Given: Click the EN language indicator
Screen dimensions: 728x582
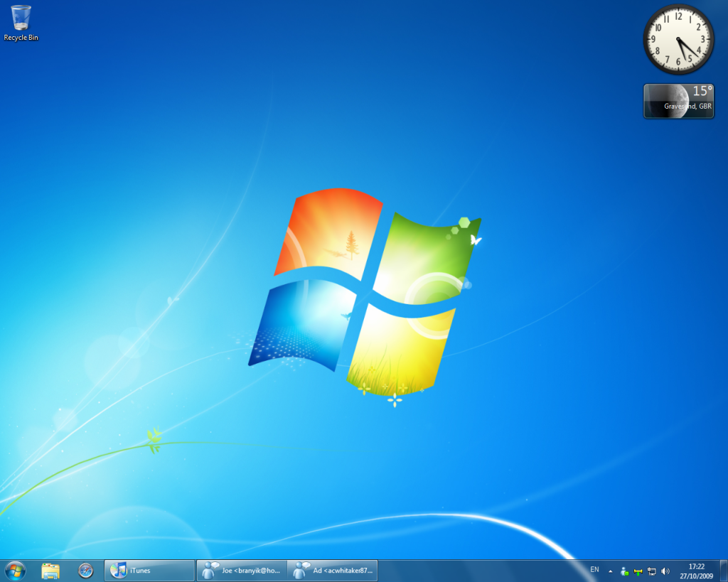Looking at the screenshot, I should pos(594,569).
